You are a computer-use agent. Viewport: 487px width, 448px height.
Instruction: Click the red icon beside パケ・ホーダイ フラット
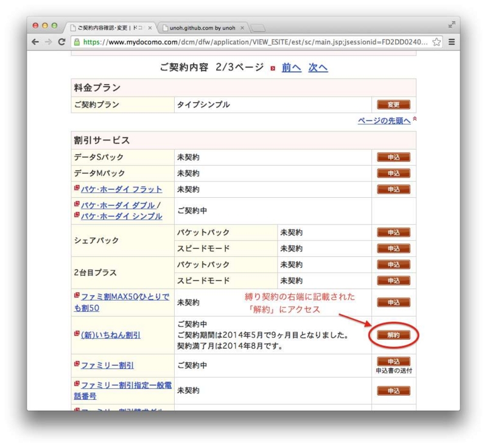[77, 188]
